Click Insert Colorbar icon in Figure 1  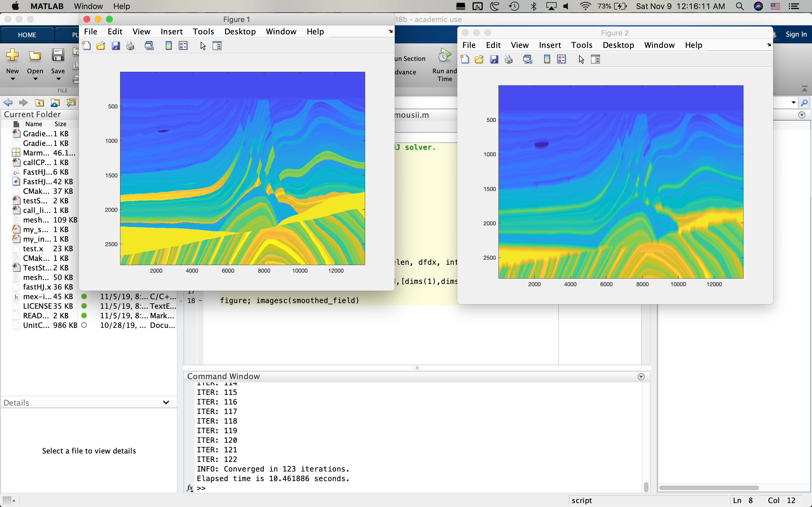pos(168,46)
